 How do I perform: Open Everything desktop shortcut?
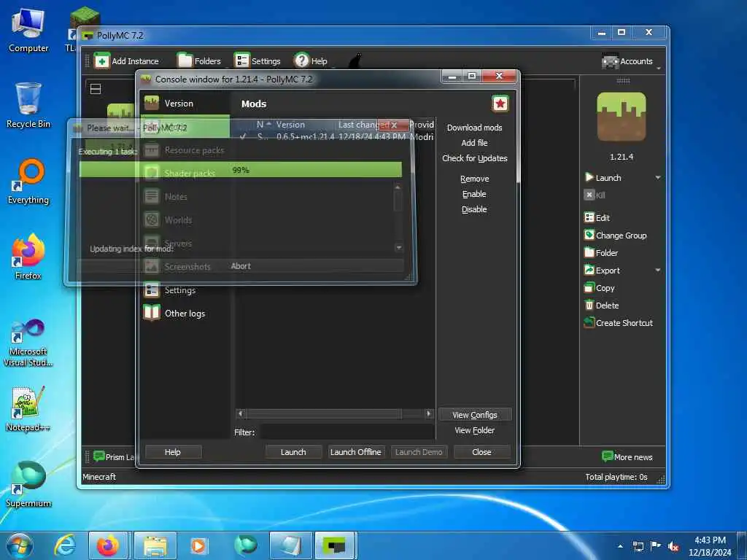(x=28, y=181)
